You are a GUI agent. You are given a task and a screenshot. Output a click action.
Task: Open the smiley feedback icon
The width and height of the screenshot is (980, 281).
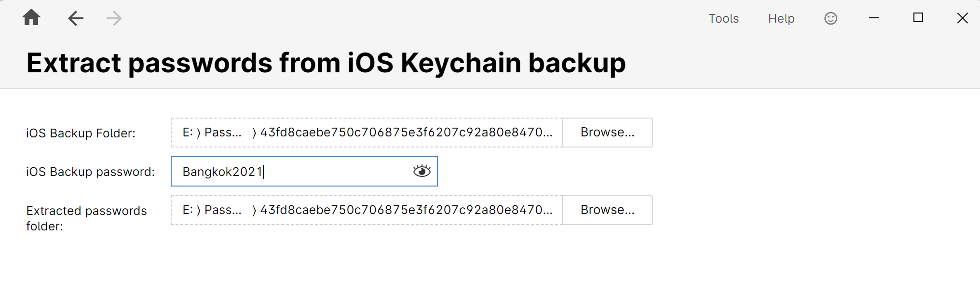[x=830, y=18]
